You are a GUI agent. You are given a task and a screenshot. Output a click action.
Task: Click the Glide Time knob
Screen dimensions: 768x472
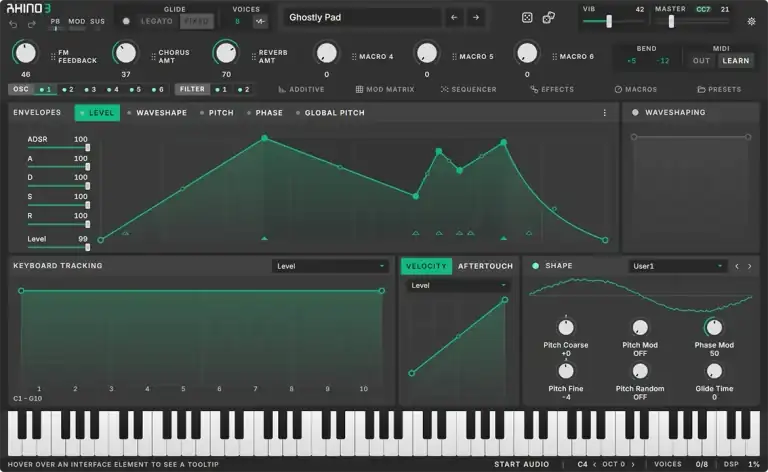pyautogui.click(x=714, y=371)
